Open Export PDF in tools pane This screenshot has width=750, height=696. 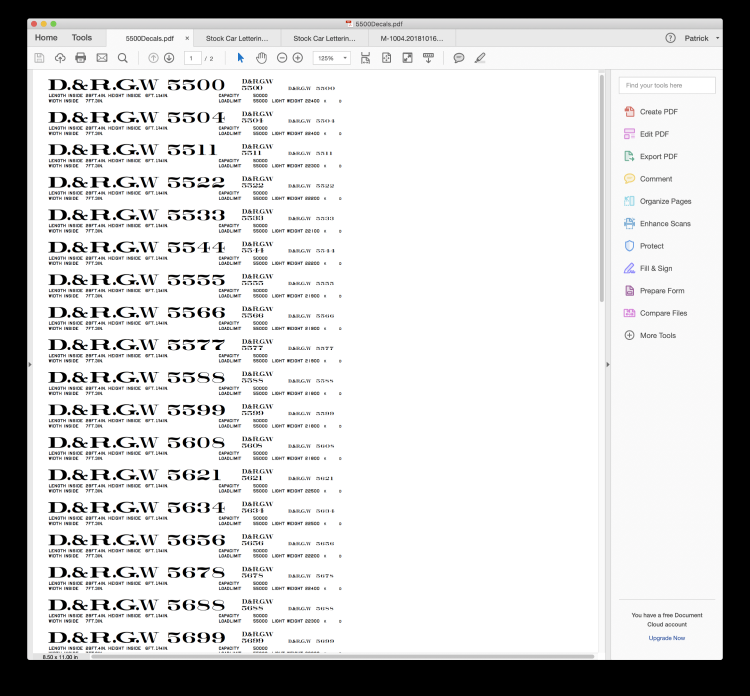click(x=658, y=156)
